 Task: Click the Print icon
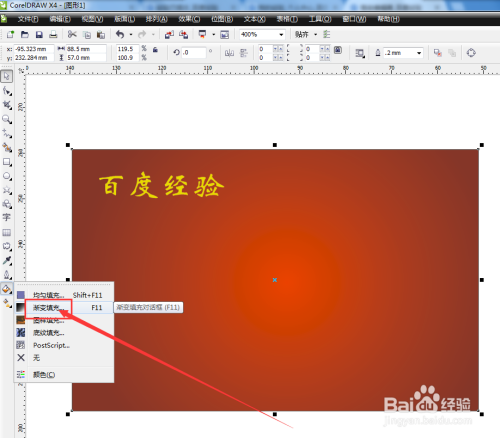click(53, 34)
